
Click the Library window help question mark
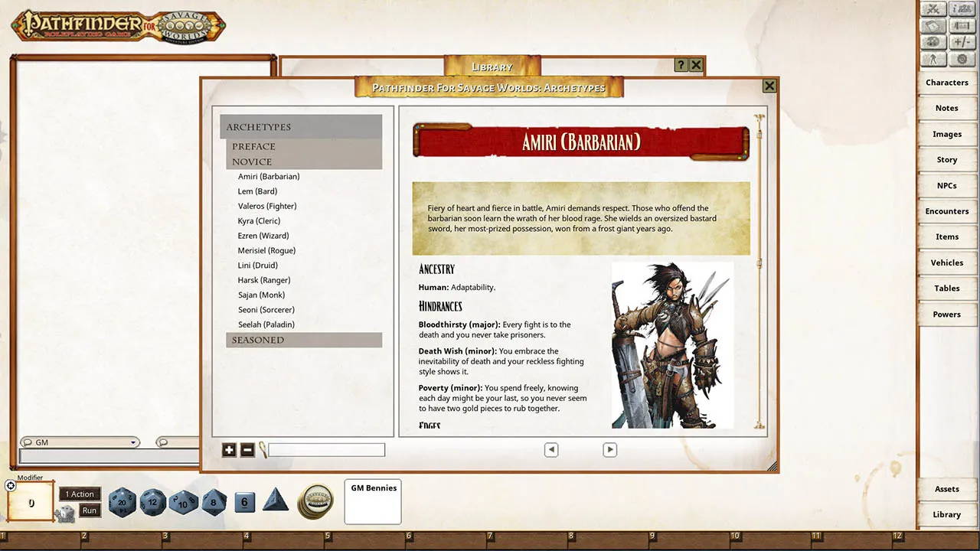[681, 66]
